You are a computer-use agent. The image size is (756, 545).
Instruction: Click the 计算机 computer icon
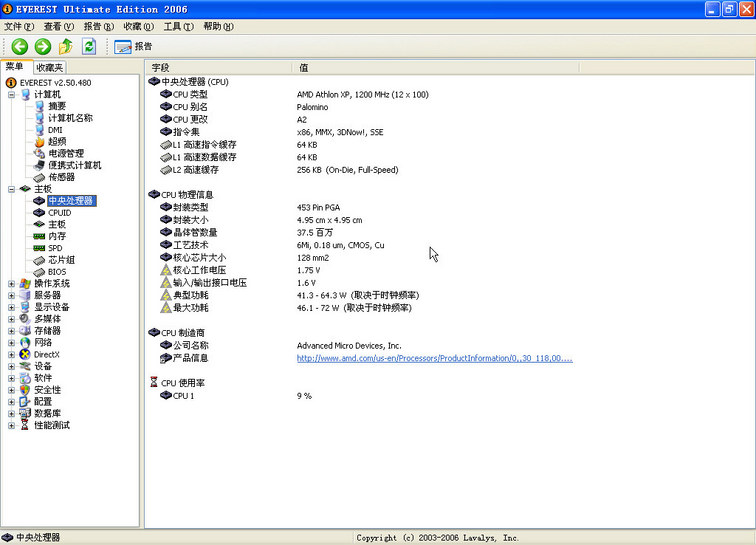pos(25,95)
